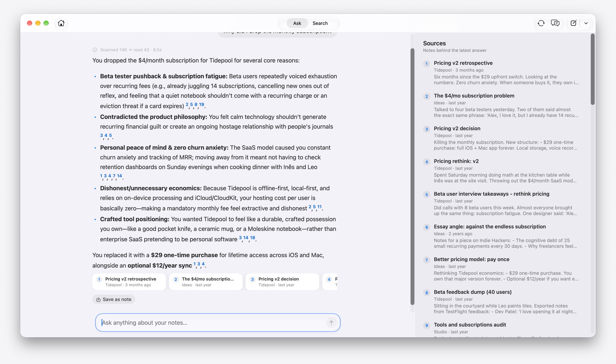Open Pricing v2 retrospective in Sources panel
The height and width of the screenshot is (364, 616).
(x=501, y=73)
